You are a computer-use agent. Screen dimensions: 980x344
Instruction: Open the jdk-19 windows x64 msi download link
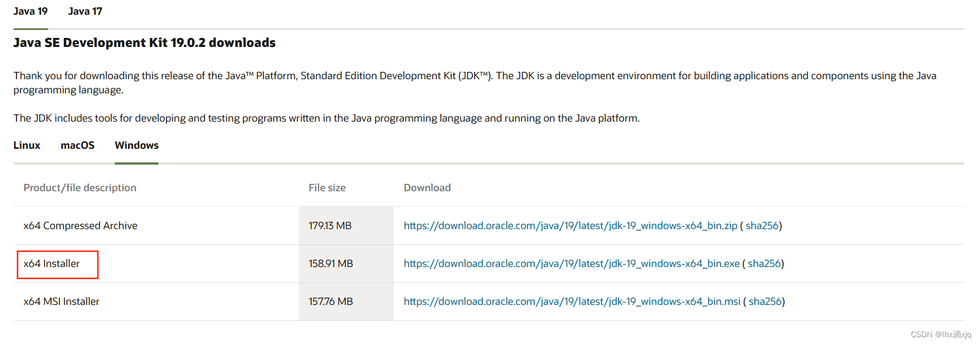tap(572, 302)
